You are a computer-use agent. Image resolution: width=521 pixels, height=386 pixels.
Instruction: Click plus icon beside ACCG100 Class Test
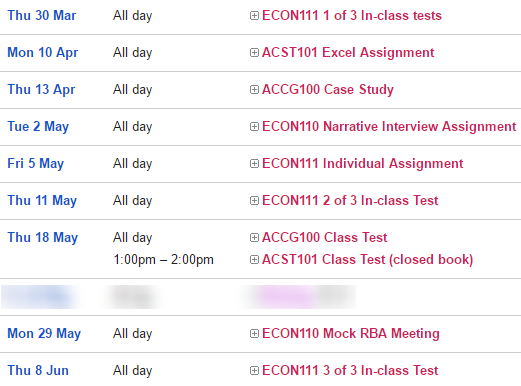click(x=254, y=238)
